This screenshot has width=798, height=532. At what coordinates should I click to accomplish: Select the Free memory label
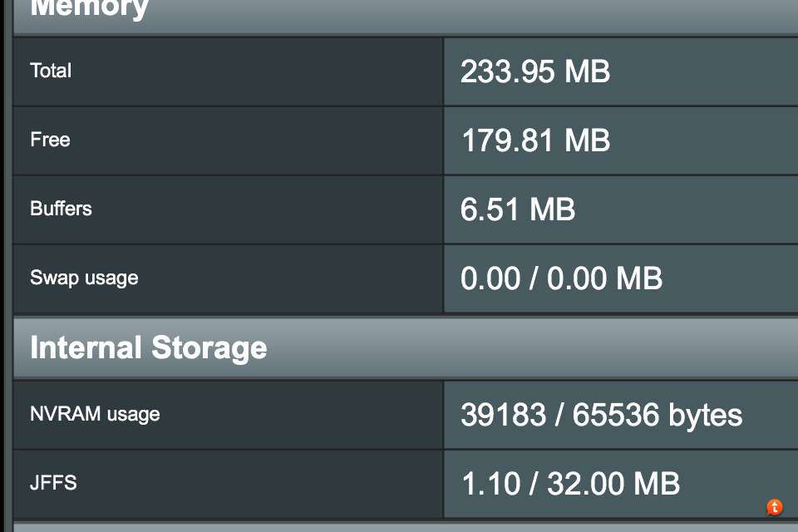(50, 140)
